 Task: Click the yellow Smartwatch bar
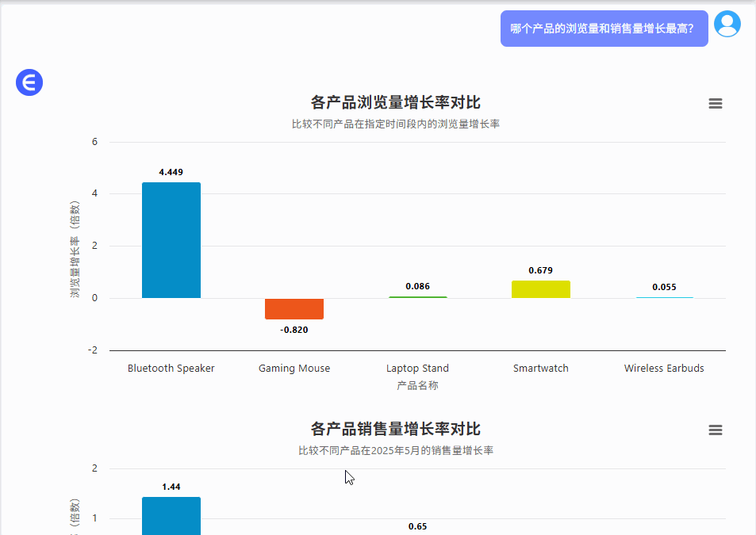[x=540, y=289]
